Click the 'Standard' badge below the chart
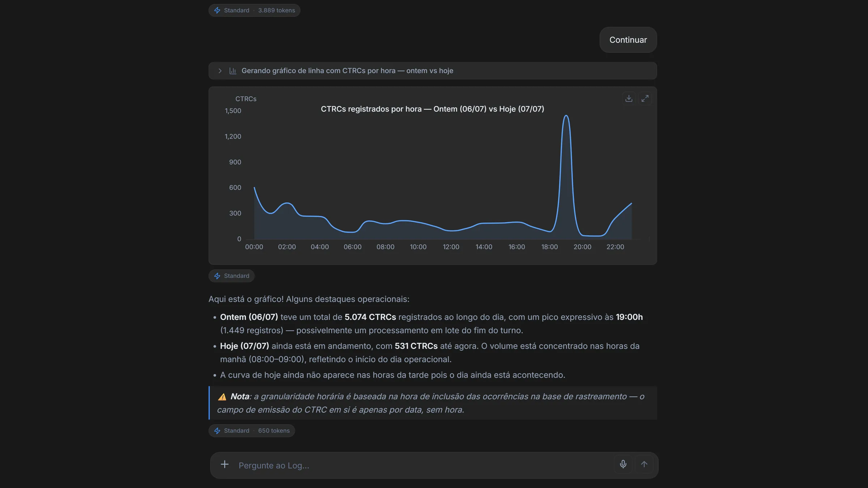 coord(231,276)
